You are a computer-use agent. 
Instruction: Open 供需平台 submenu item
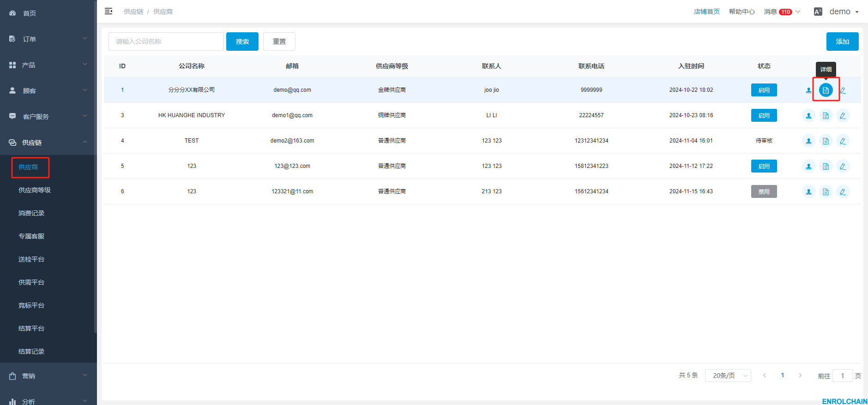[31, 282]
